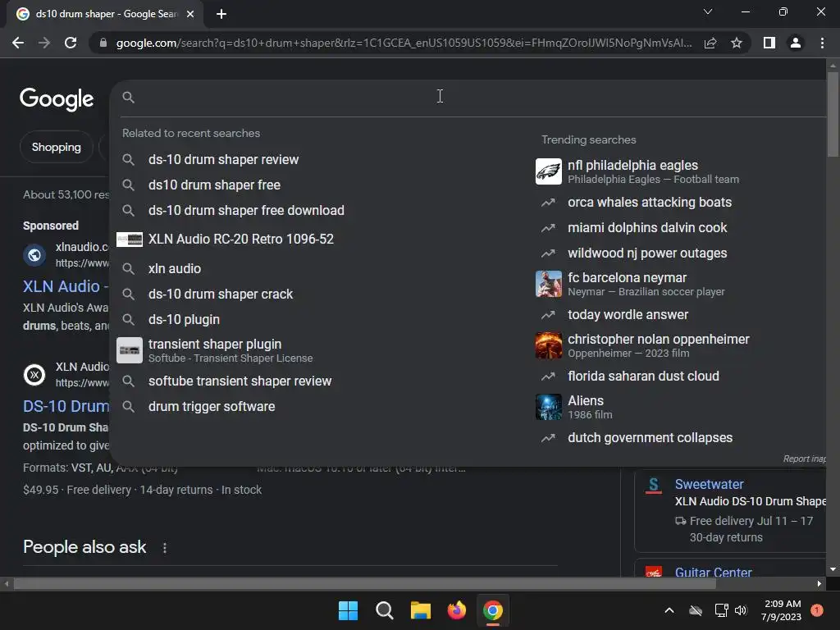840x630 pixels.
Task: Click the Aliens film poster thumbnail
Action: coord(549,407)
